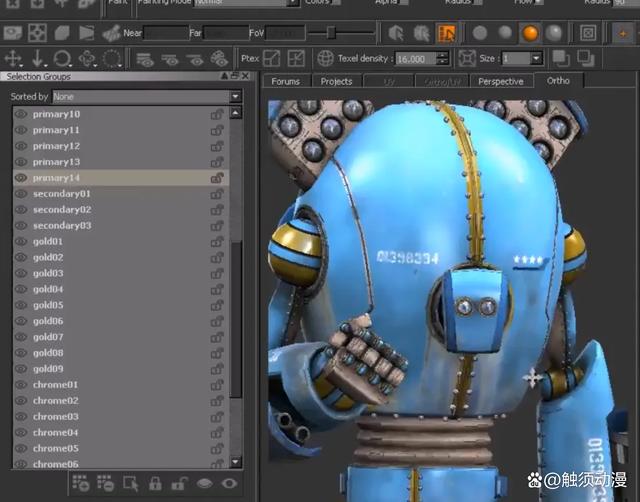The width and height of the screenshot is (640, 502).
Task: Click the orange highlighted select-faces icon
Action: (446, 33)
